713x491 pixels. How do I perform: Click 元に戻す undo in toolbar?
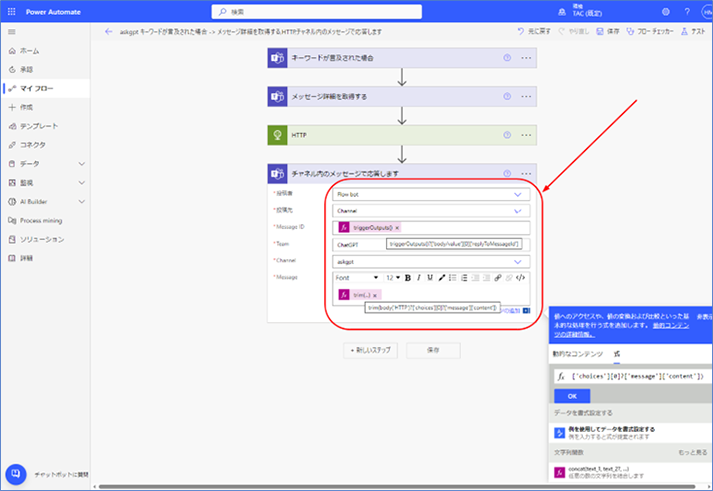534,31
